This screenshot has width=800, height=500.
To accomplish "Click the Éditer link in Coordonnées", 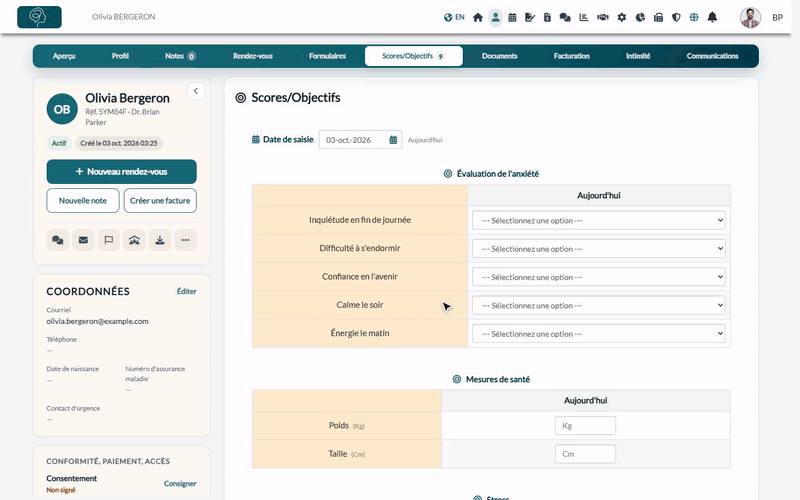I will [x=186, y=291].
